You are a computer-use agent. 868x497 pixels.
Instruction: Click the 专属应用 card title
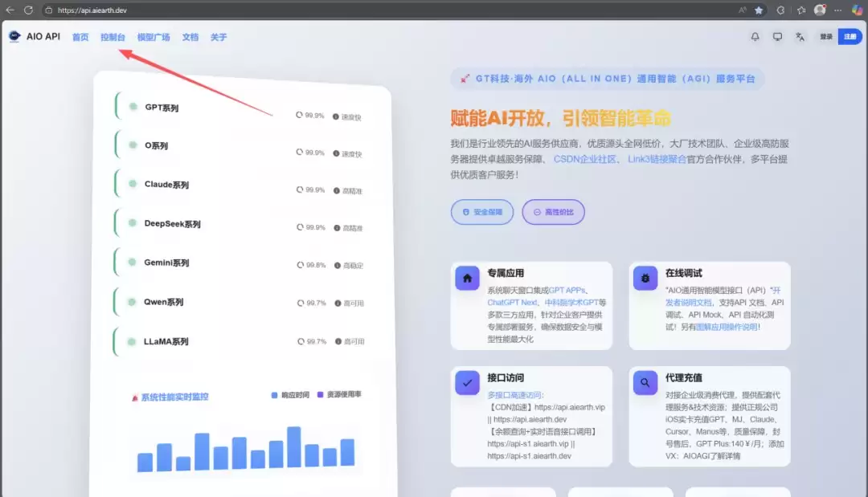pyautogui.click(x=506, y=272)
